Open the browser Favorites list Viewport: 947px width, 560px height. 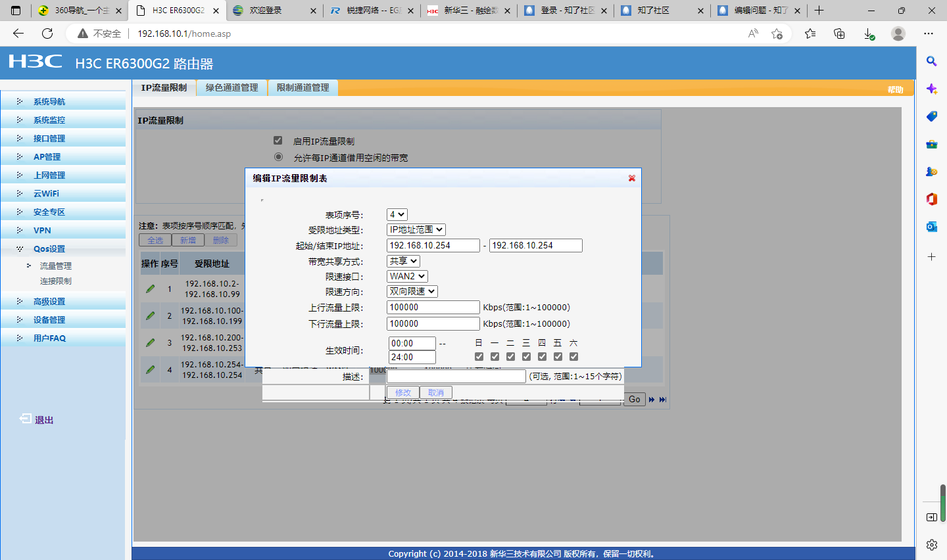[810, 34]
